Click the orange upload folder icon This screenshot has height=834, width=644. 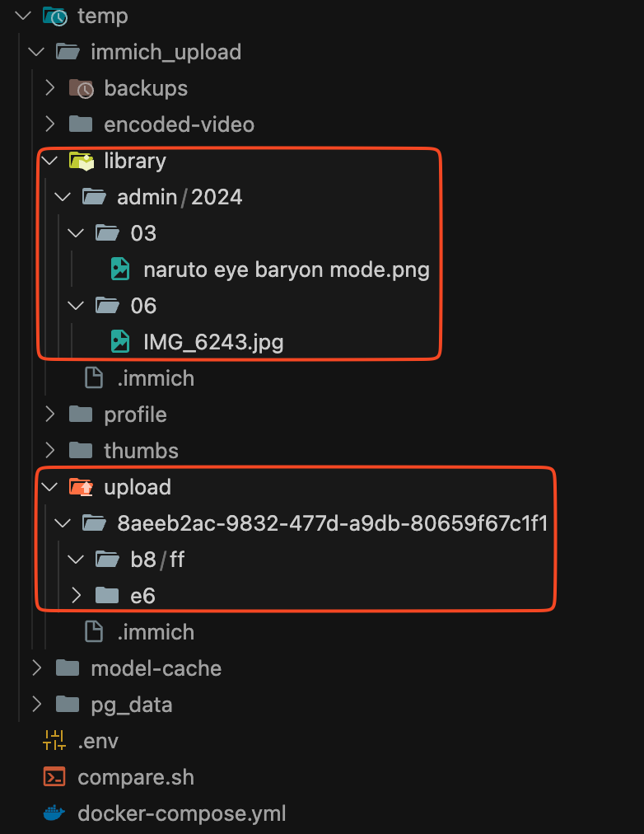click(81, 487)
